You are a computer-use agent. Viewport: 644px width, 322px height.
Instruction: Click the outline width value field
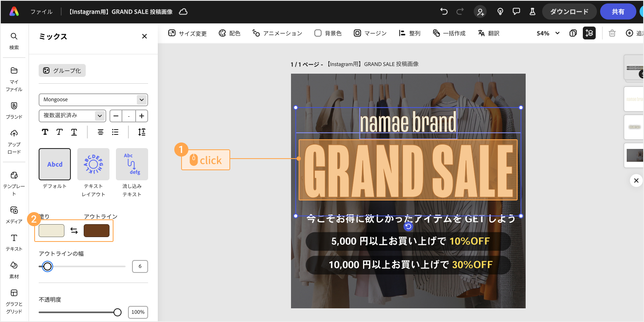[140, 266]
